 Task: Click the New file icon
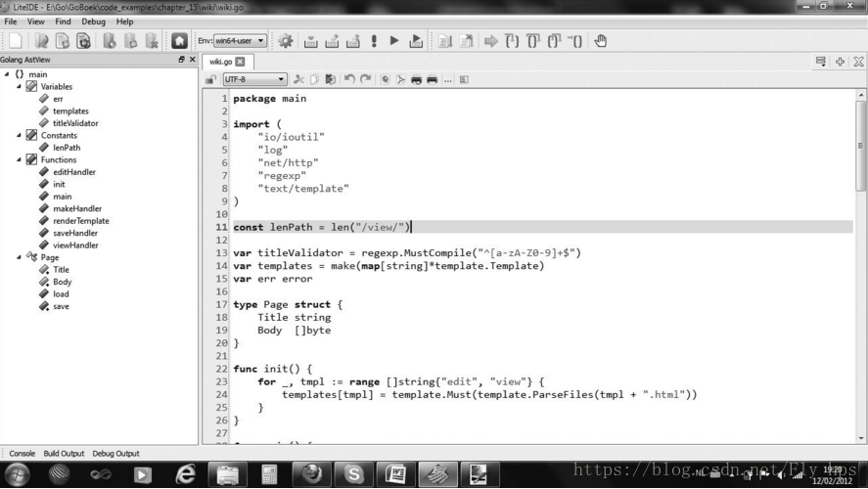pyautogui.click(x=16, y=41)
